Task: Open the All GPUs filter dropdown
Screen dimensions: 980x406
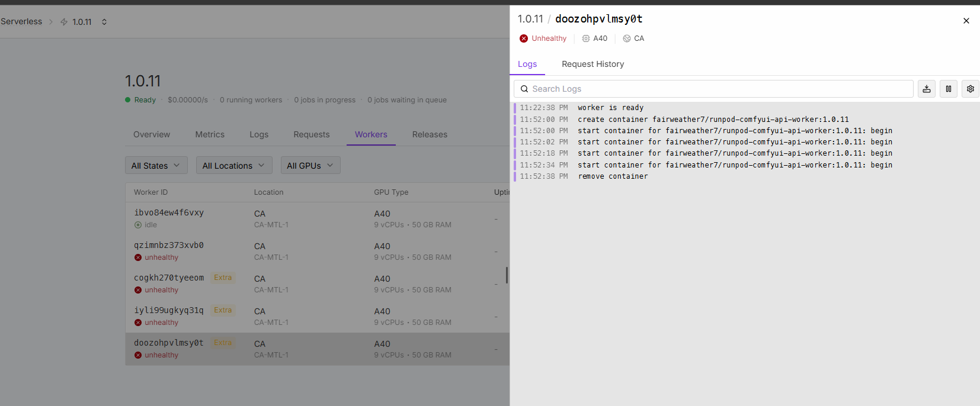Action: tap(310, 166)
